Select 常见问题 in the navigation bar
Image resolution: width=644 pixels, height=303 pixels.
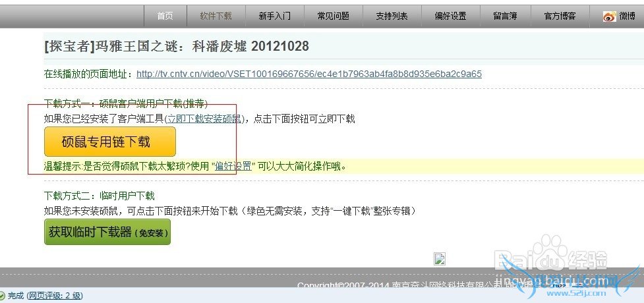(334, 16)
